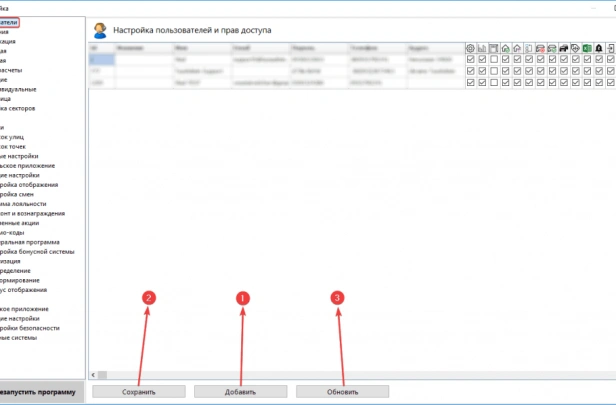Image resolution: width=616 pixels, height=405 pixels.
Task: Enable unchecked first row checkbox under floppy column
Action: click(x=496, y=60)
